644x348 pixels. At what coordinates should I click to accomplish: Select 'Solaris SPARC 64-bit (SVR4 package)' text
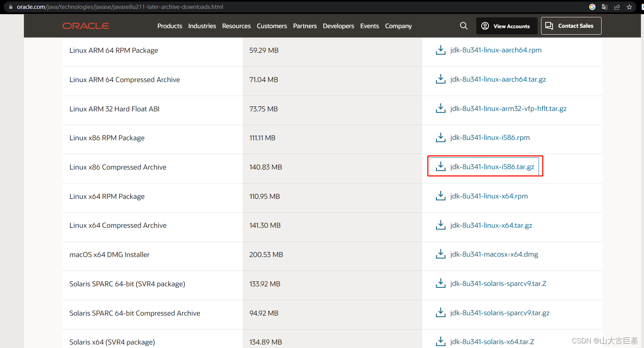click(x=127, y=284)
